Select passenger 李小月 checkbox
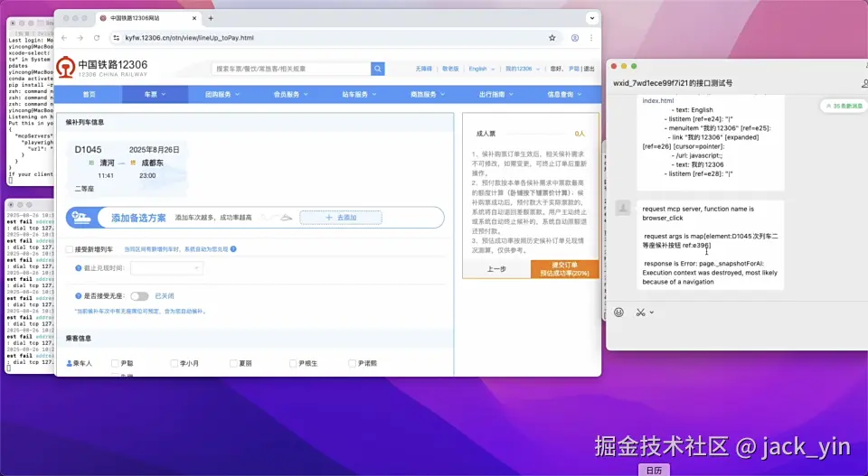The height and width of the screenshot is (476, 868). (x=174, y=363)
